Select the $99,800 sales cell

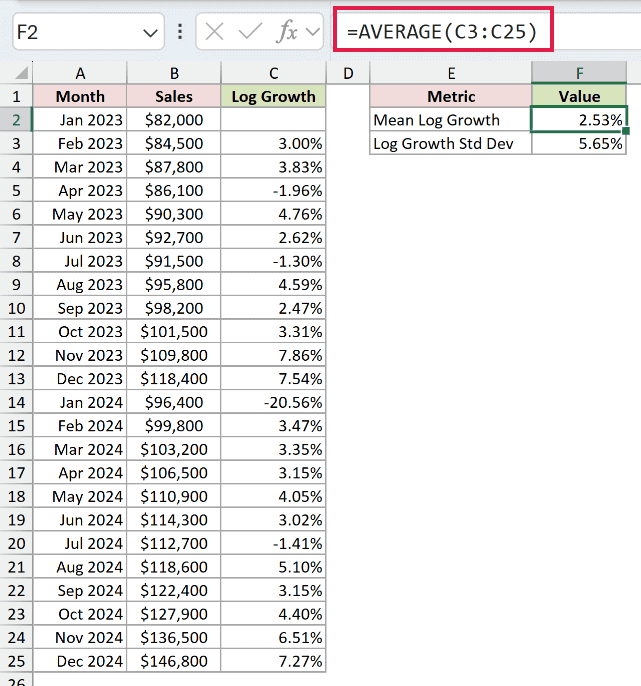coord(174,426)
